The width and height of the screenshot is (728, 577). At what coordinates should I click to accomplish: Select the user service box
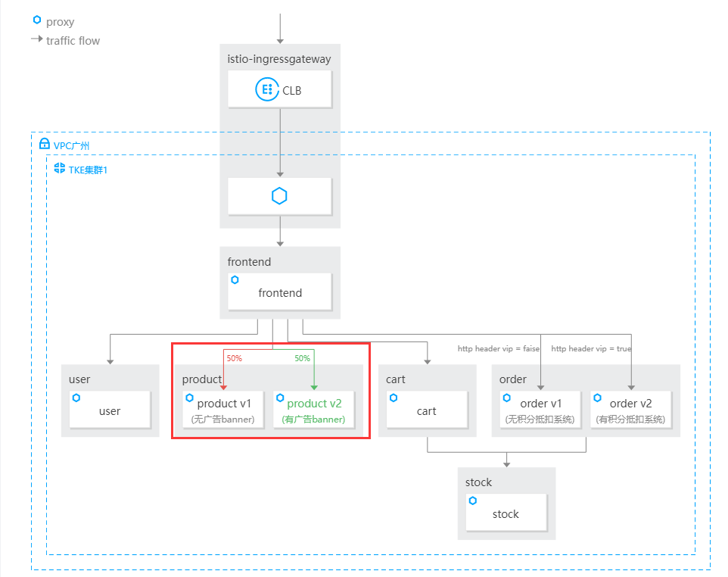tap(110, 410)
